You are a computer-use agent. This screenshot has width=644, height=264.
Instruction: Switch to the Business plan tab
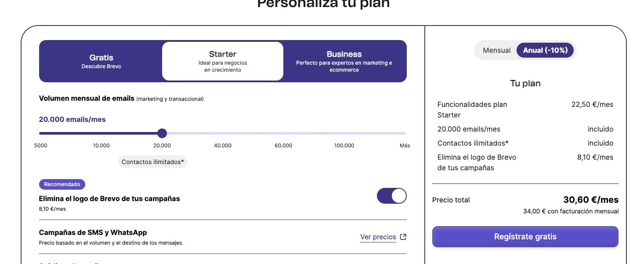coord(344,61)
